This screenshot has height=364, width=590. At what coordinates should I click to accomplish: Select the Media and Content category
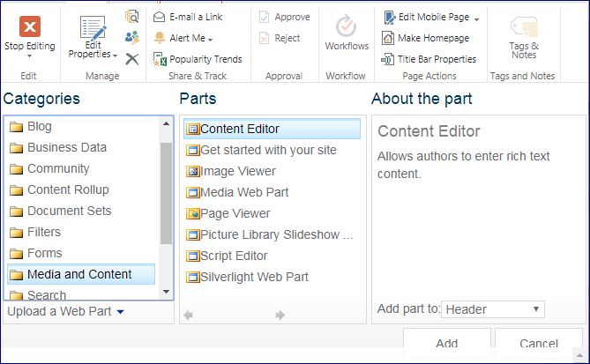79,274
